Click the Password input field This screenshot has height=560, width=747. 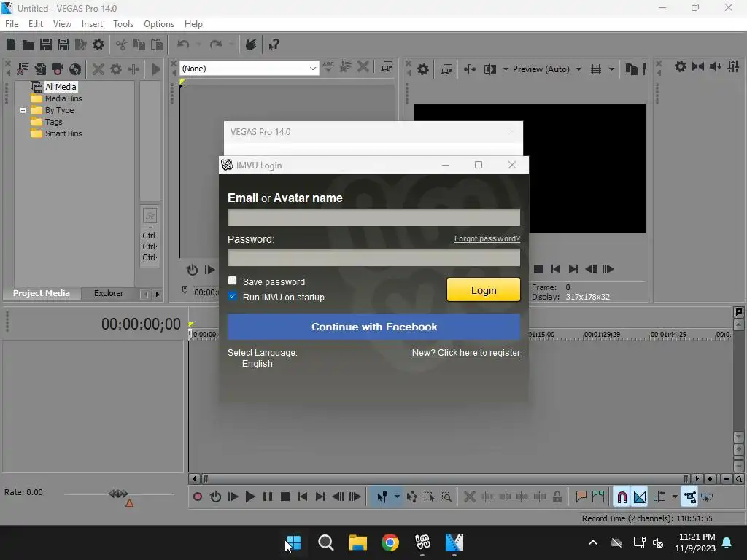point(374,257)
